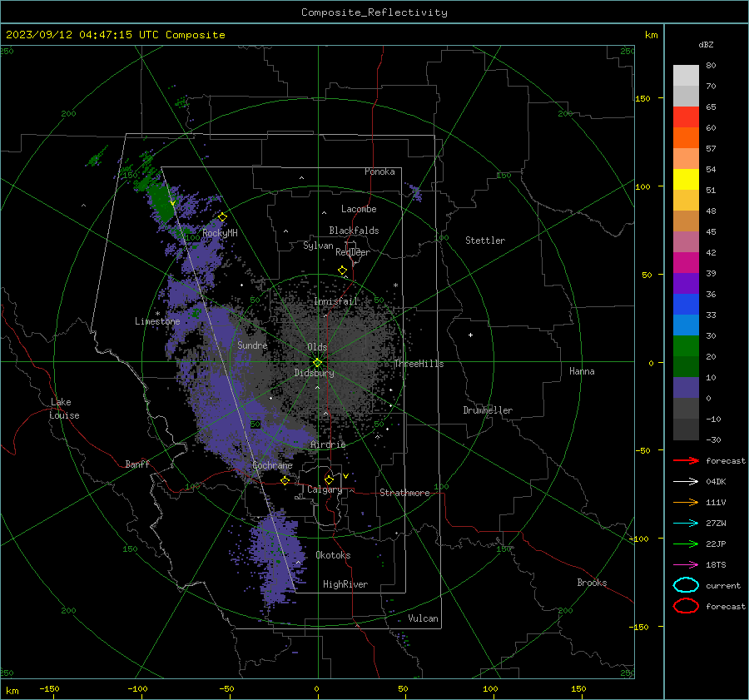Click the slate-purple 0-10 dBZ color swatch
The image size is (749, 700).
coord(686,388)
